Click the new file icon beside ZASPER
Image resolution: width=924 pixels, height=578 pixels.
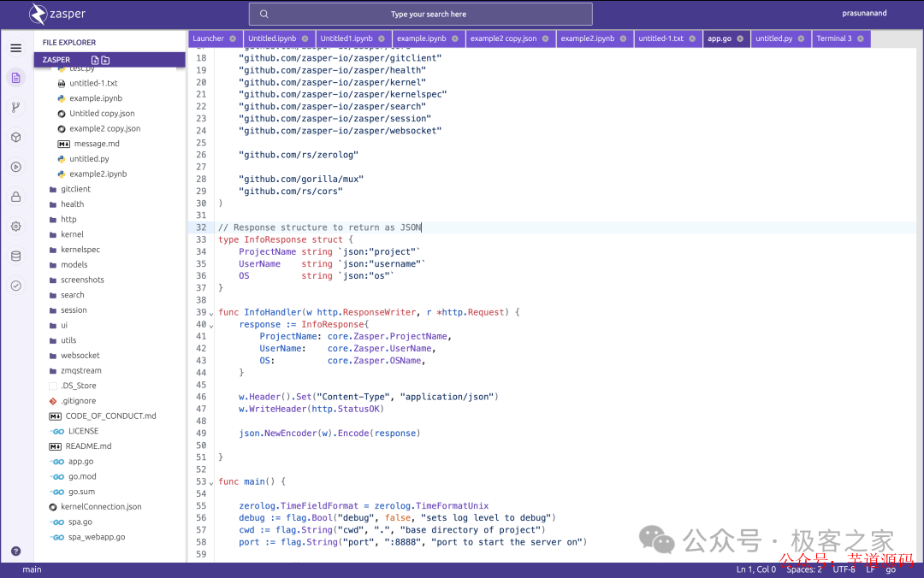click(95, 60)
